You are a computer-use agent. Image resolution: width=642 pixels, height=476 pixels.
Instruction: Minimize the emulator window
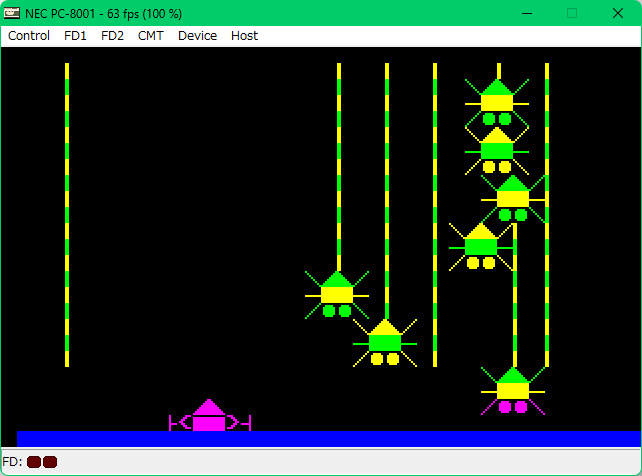(x=527, y=13)
